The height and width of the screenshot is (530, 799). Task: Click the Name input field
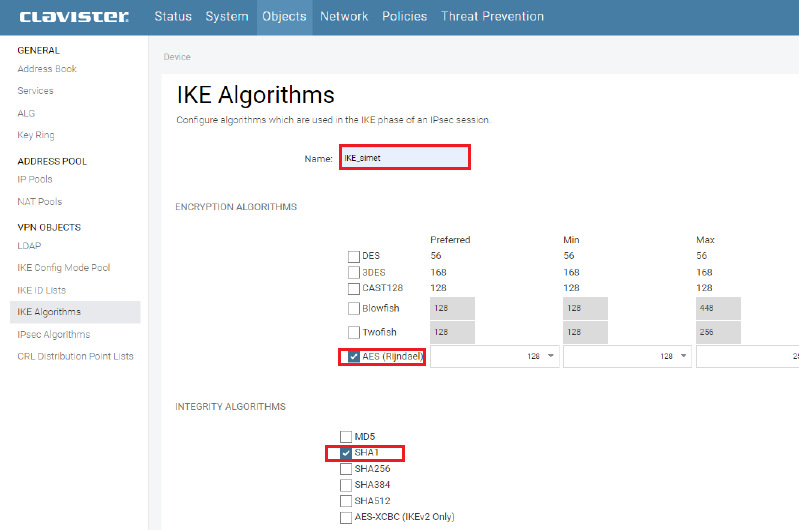tap(404, 158)
